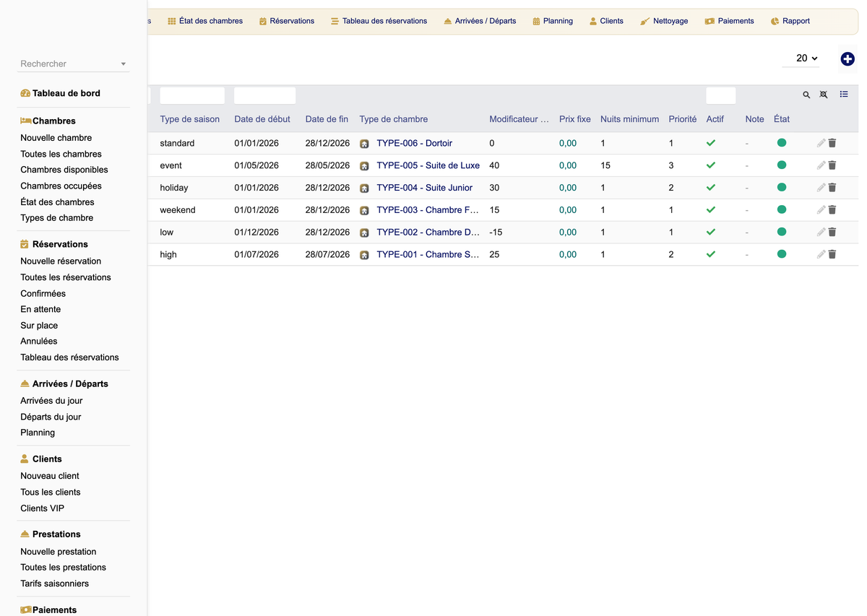Edit the standard season row with pencil icon
This screenshot has width=867, height=616.
point(821,144)
